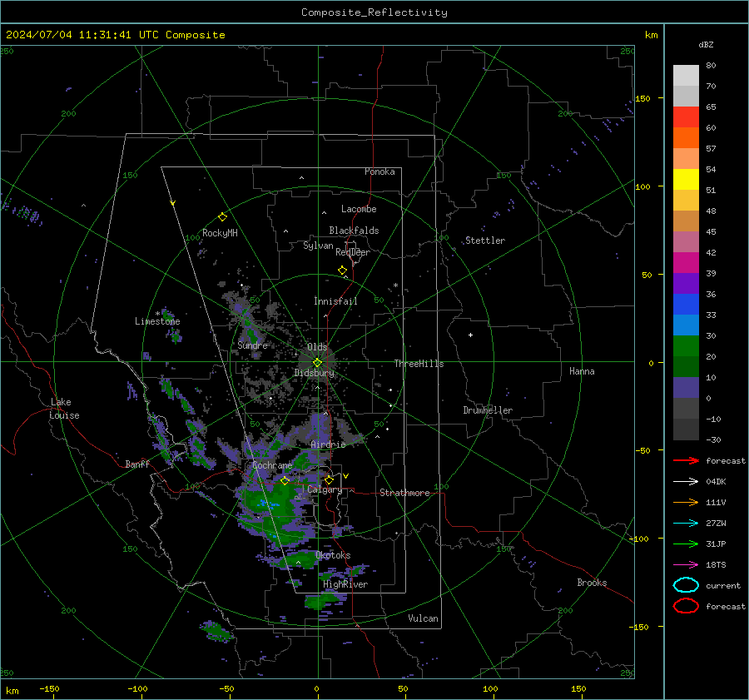Click the Lake Louise label
Image resolution: width=749 pixels, height=700 pixels.
click(64, 409)
